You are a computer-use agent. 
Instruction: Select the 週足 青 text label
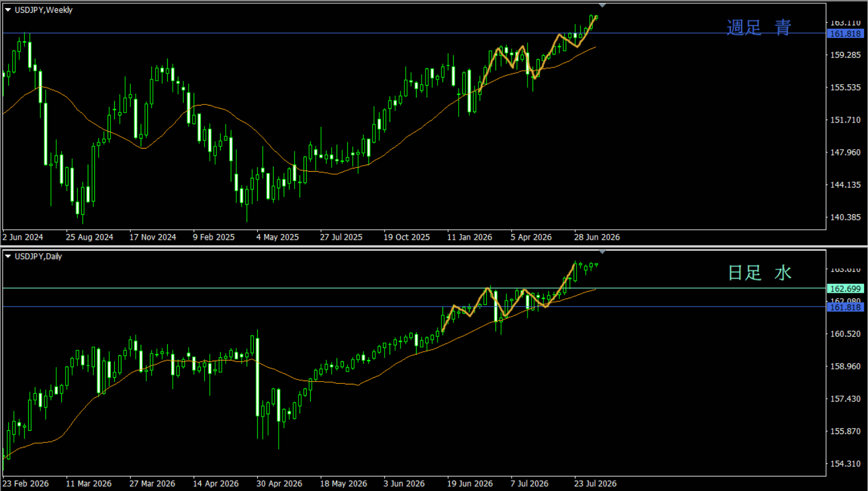point(759,27)
